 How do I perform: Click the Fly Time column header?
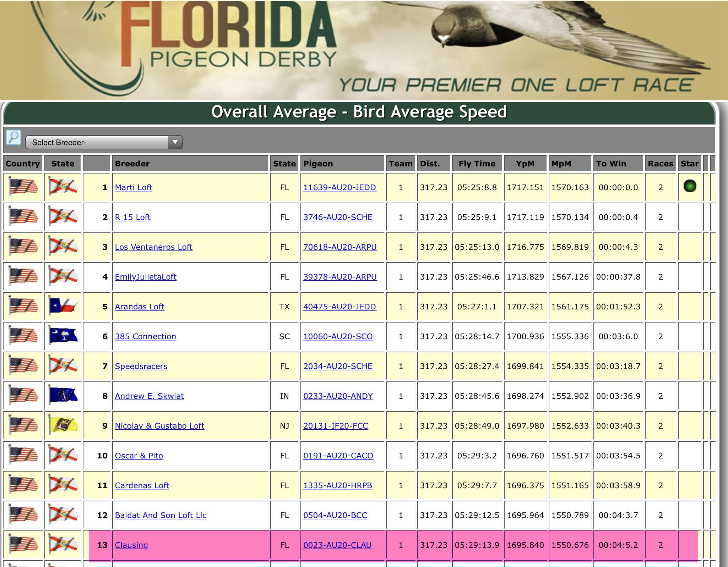477,164
